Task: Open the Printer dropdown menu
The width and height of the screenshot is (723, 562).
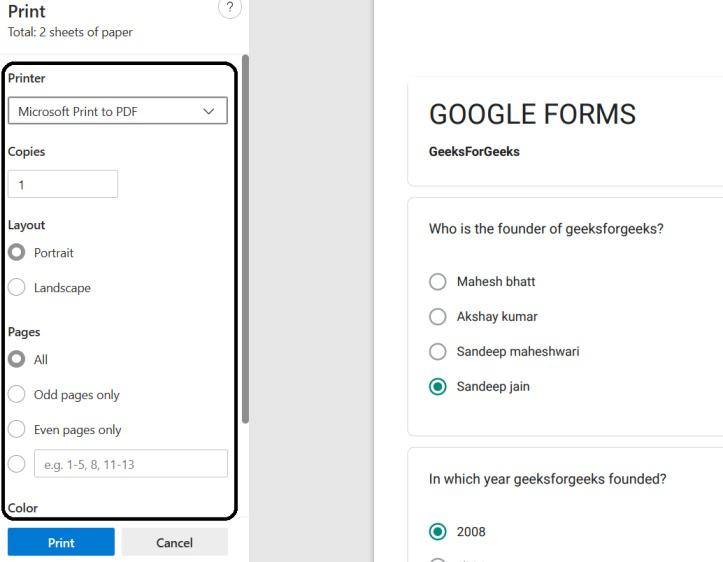Action: pyautogui.click(x=117, y=111)
